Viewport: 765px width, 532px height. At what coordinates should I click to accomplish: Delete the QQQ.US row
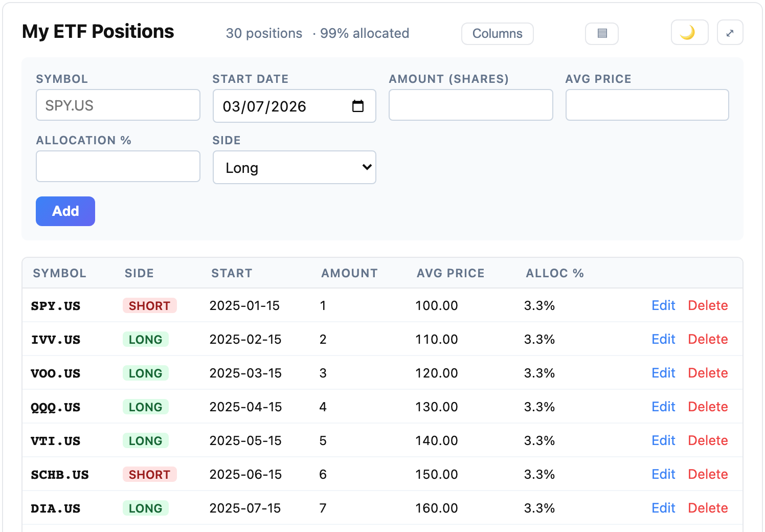(x=708, y=407)
